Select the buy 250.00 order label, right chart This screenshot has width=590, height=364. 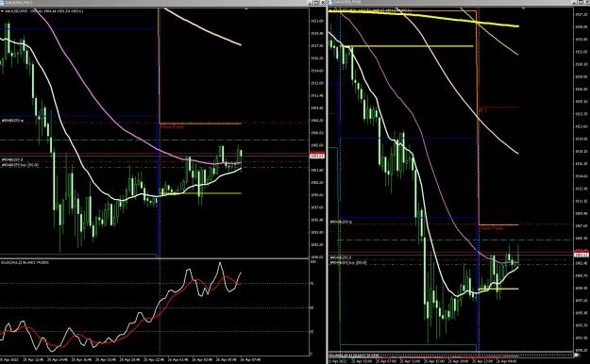click(348, 262)
